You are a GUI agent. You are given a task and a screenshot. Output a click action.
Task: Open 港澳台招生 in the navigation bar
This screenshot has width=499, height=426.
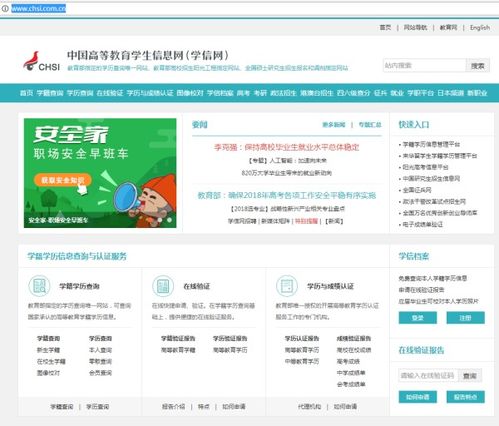click(317, 93)
